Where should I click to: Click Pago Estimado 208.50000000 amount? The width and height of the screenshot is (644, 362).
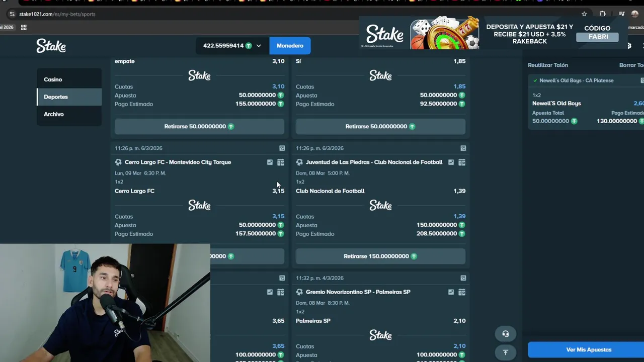point(437,234)
